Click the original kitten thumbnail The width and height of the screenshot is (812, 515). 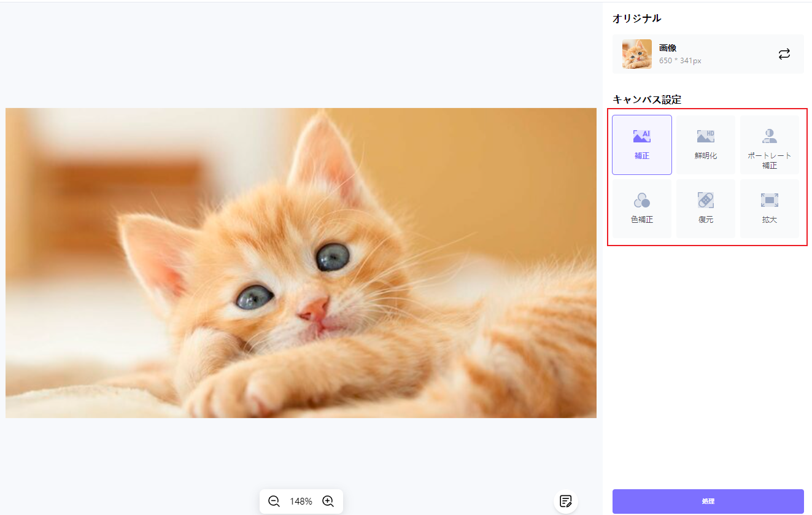pyautogui.click(x=636, y=54)
